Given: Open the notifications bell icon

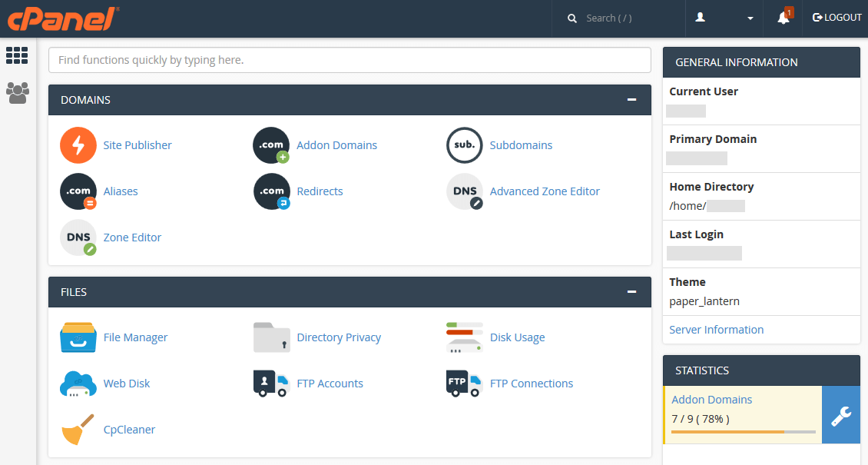Looking at the screenshot, I should point(784,18).
